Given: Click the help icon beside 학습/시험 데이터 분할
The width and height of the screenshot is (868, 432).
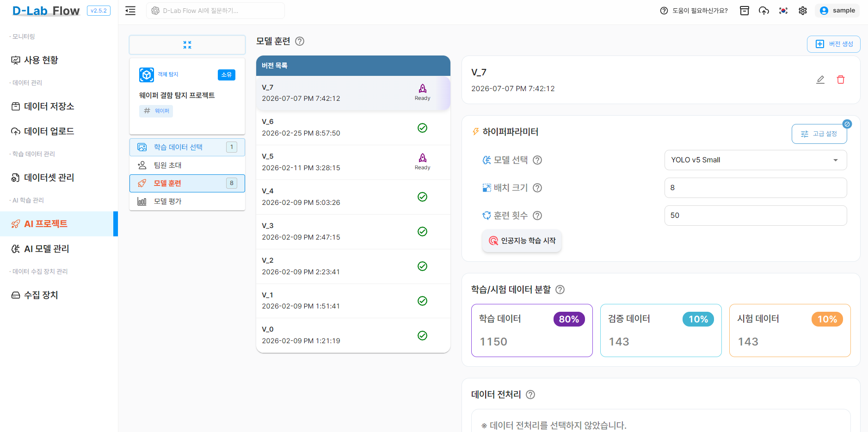Looking at the screenshot, I should pyautogui.click(x=560, y=290).
